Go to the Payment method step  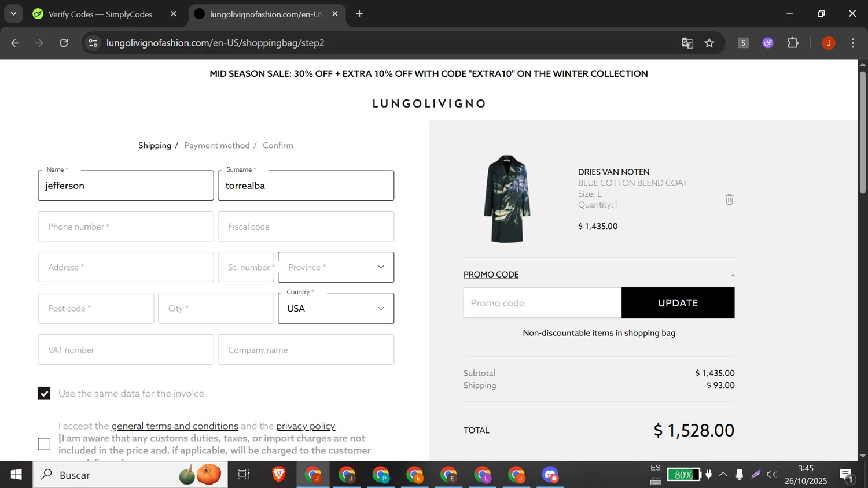tap(217, 145)
